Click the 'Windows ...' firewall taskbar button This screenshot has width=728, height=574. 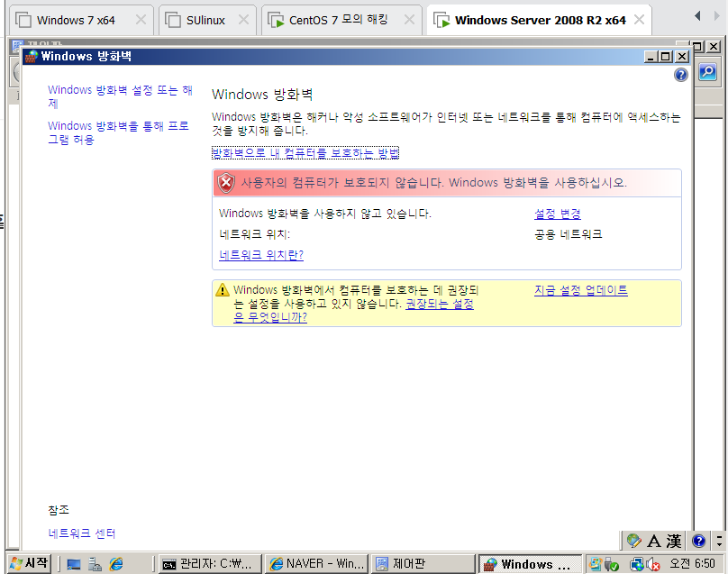pos(529,564)
